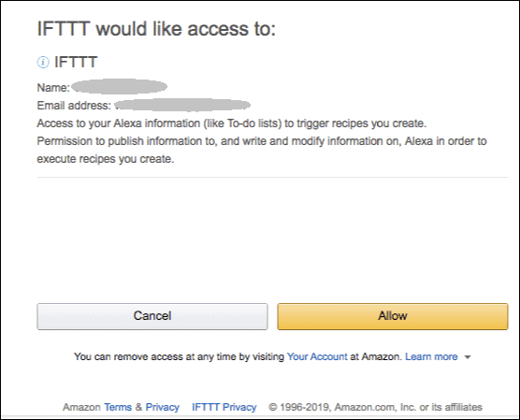520x420 pixels.
Task: Click the Email address label
Action: 74,106
